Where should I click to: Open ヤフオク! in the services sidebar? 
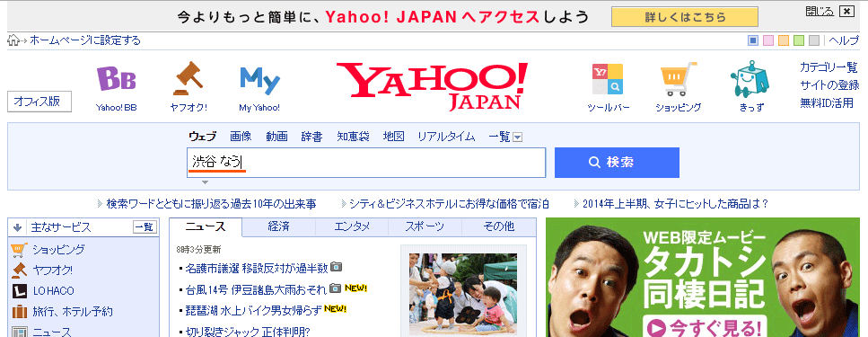pos(53,270)
